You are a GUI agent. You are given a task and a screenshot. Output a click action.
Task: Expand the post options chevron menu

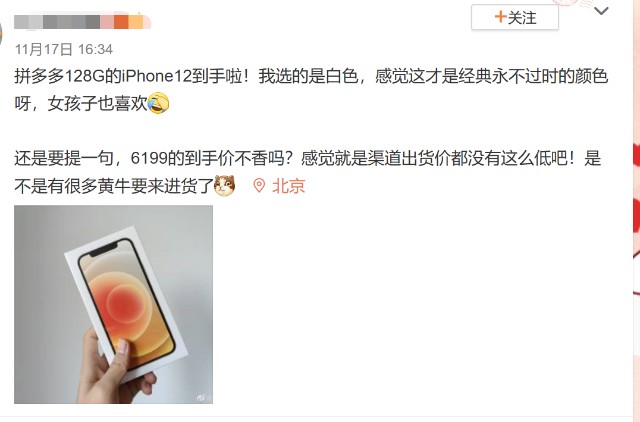point(601,11)
